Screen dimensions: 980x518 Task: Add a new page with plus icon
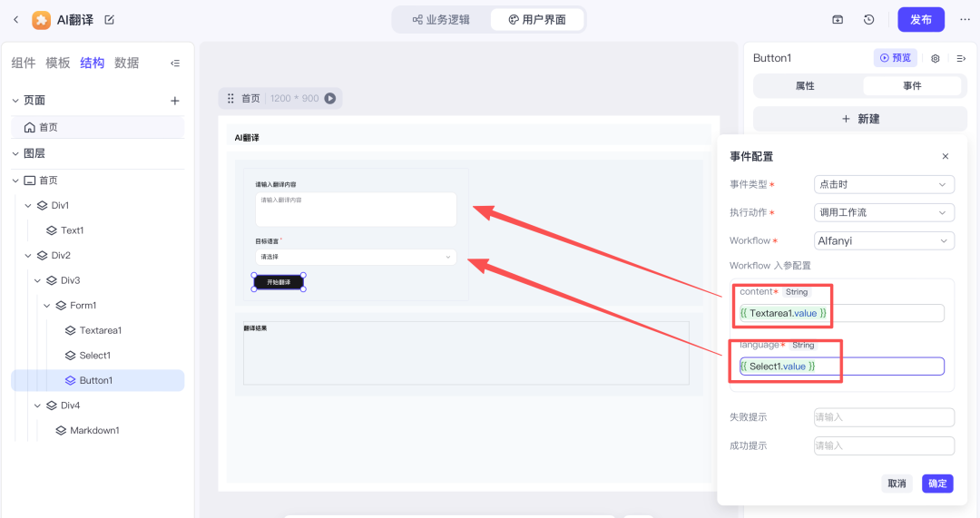[x=175, y=101]
